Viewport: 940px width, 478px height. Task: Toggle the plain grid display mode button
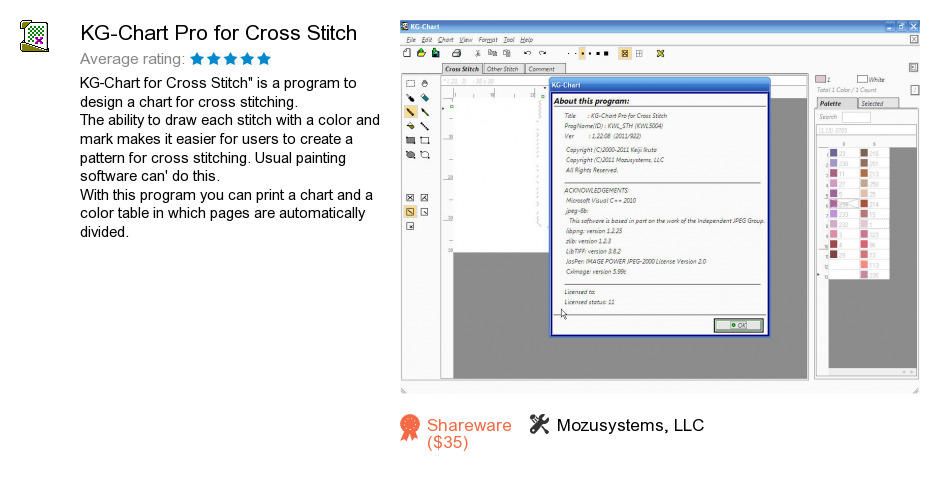(x=640, y=53)
